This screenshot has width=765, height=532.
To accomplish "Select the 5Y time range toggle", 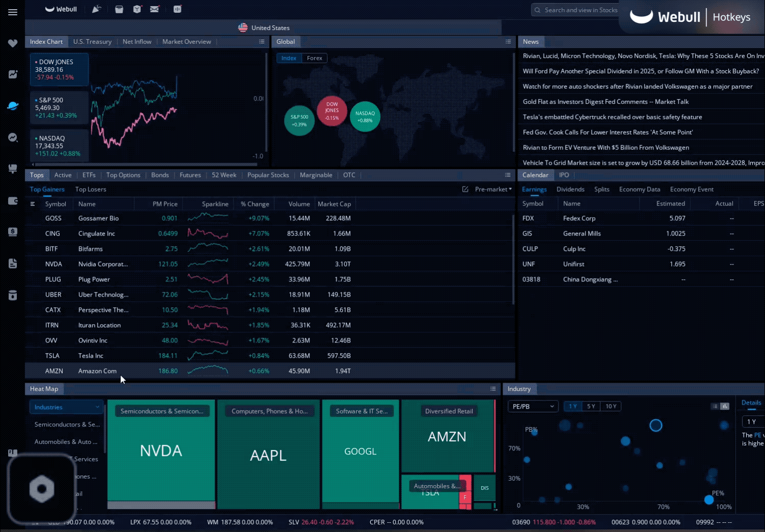I will click(x=591, y=406).
